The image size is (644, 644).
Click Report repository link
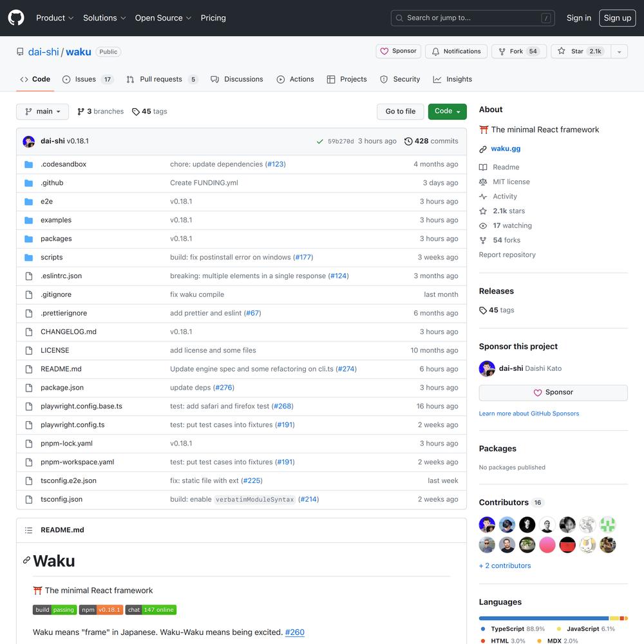click(x=507, y=254)
